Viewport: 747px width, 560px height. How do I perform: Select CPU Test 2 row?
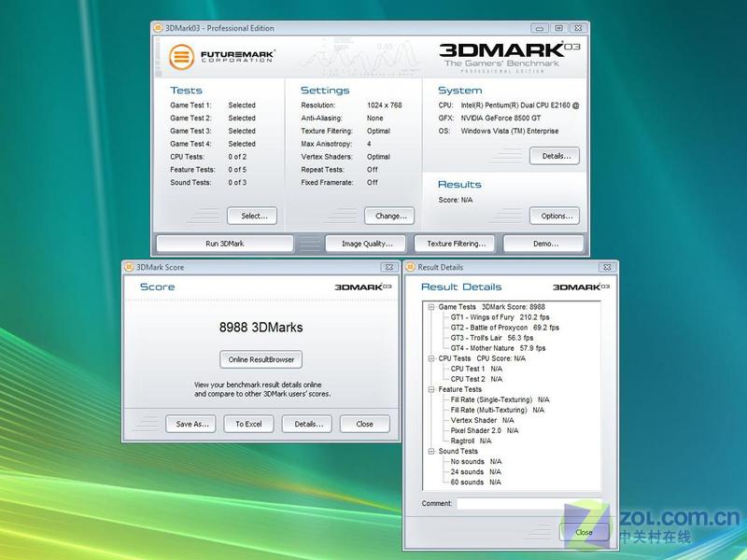(476, 379)
